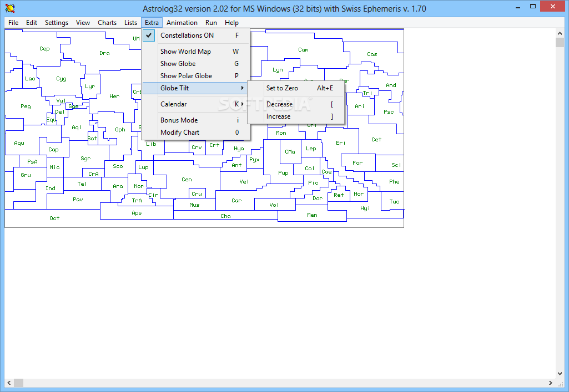Maximize the Astrolog32 window
The width and height of the screenshot is (569, 392).
click(533, 7)
